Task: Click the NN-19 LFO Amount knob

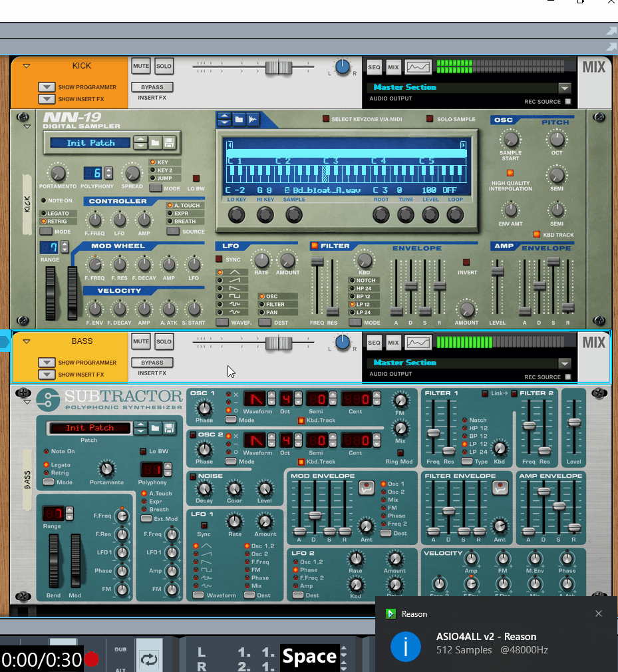Action: [x=287, y=260]
